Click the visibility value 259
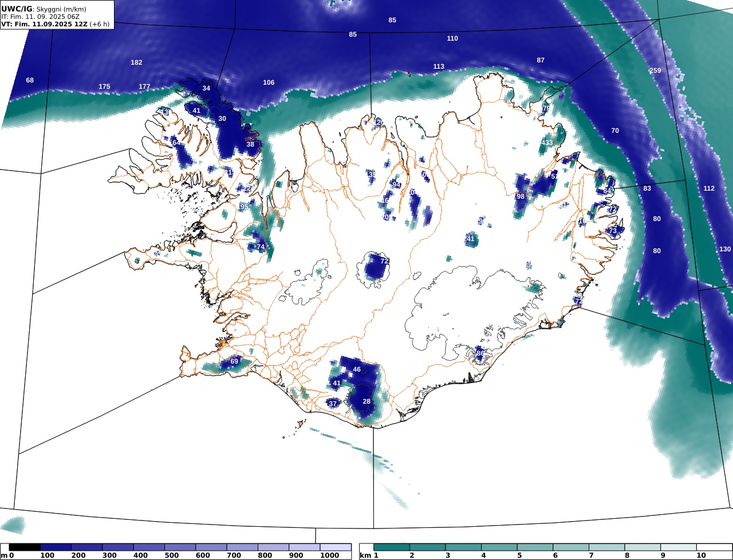The image size is (733, 560). tap(655, 70)
